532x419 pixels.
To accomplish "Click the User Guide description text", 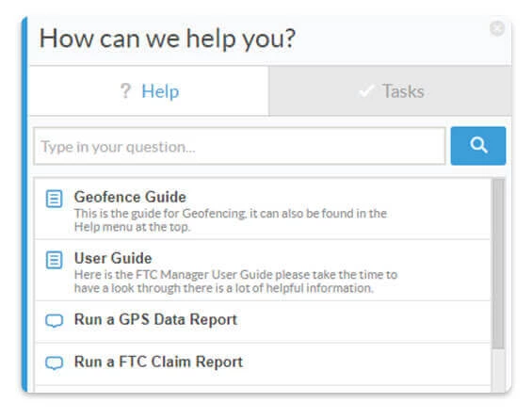I will click(x=235, y=282).
